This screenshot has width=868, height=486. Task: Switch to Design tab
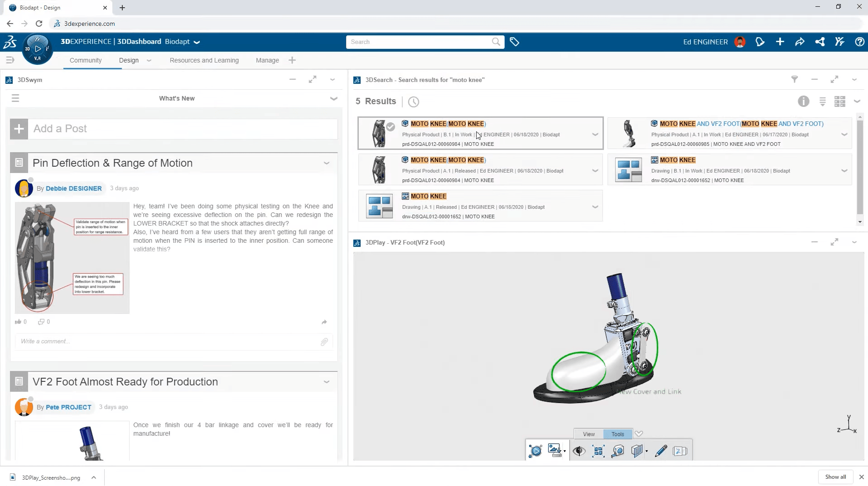pos(129,60)
